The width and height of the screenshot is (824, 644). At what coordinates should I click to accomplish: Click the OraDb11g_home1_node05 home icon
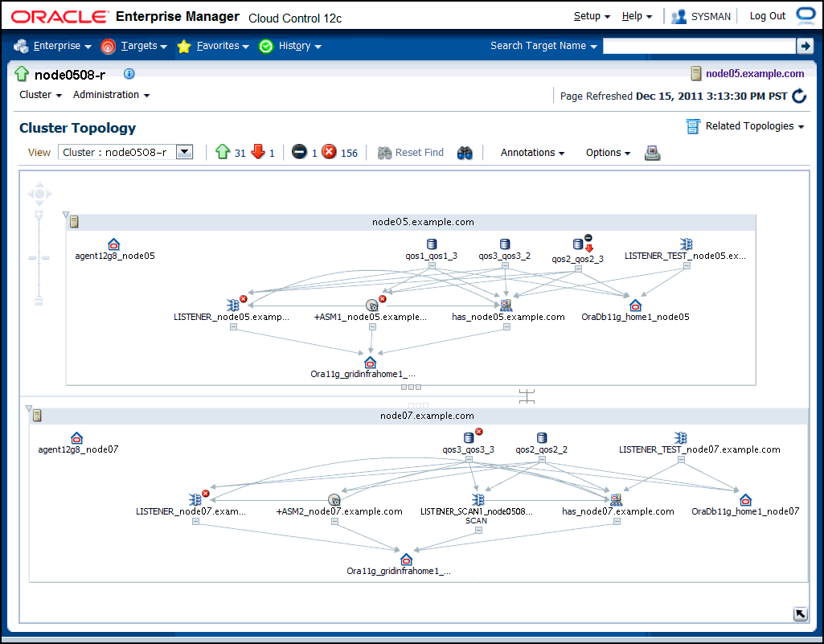coord(635,305)
